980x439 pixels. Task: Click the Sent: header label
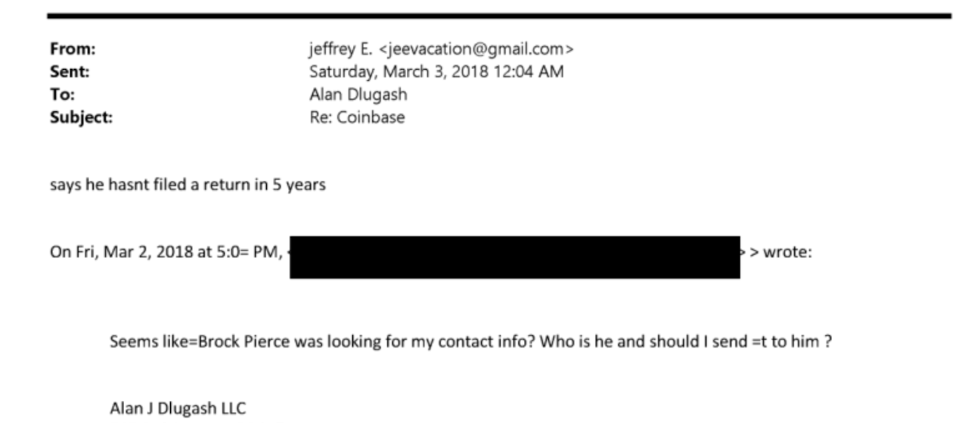70,72
